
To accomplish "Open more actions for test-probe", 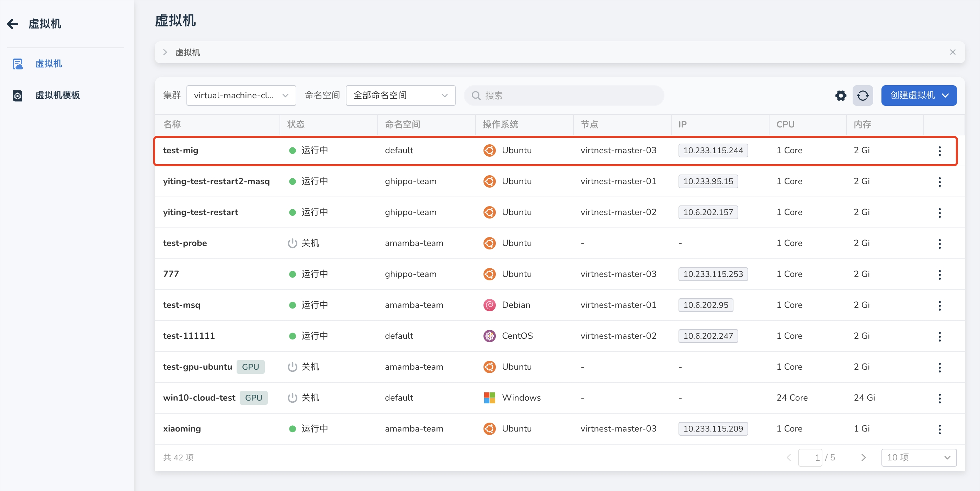I will [939, 244].
